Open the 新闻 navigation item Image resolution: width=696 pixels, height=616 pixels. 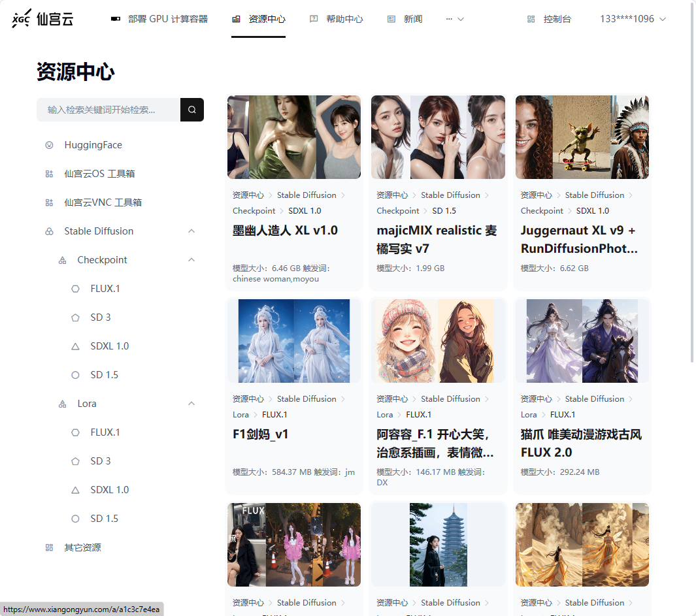[x=412, y=19]
